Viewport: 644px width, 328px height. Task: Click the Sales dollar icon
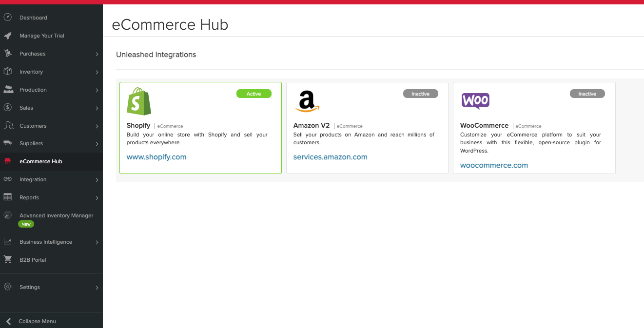(x=7, y=108)
